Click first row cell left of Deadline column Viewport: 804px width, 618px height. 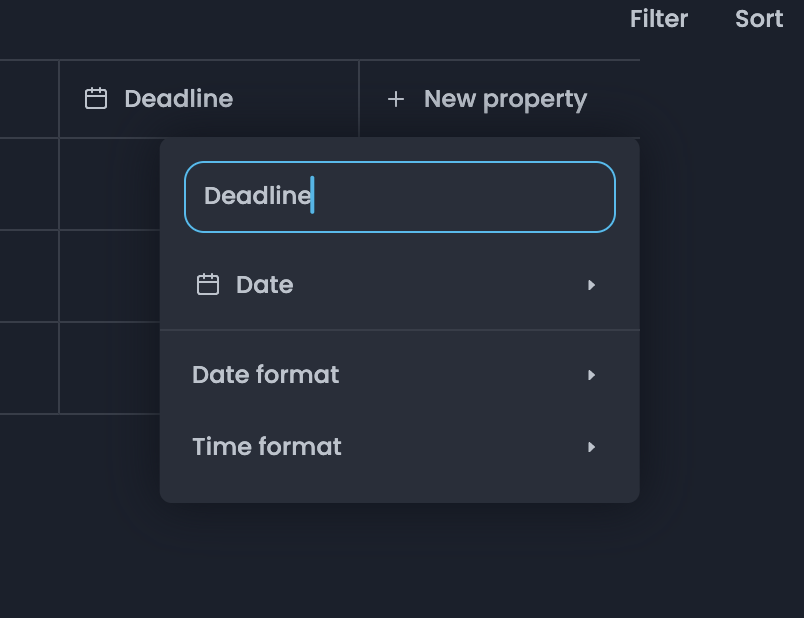click(x=28, y=184)
